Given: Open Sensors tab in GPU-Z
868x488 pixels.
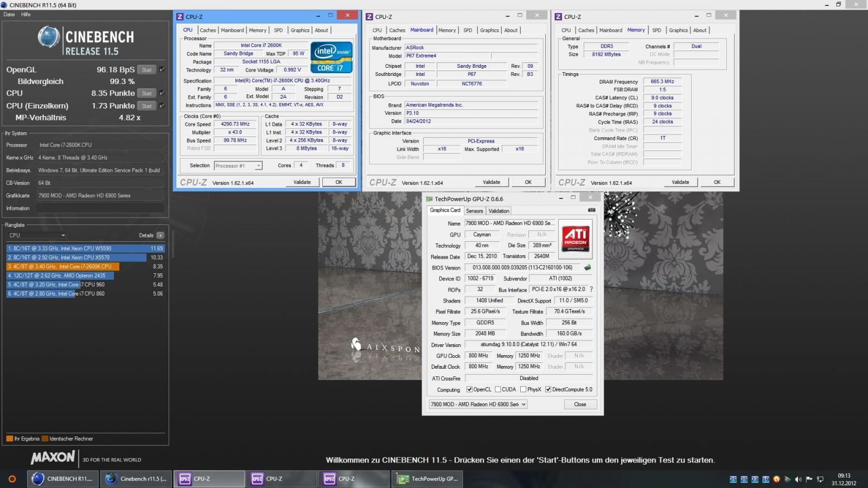Looking at the screenshot, I should 474,211.
